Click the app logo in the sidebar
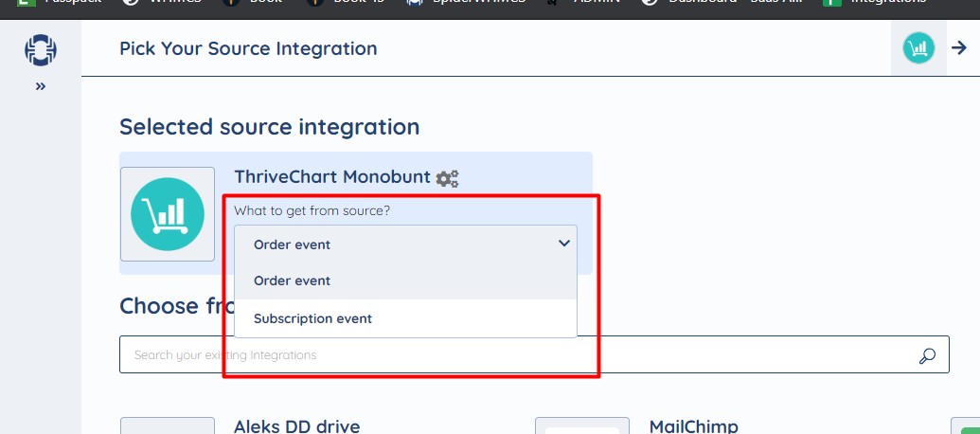Image resolution: width=980 pixels, height=434 pixels. pyautogui.click(x=41, y=50)
